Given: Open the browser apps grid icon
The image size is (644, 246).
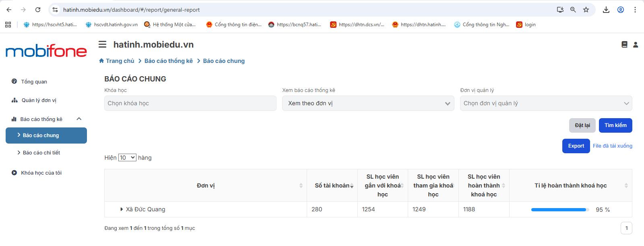Looking at the screenshot, I should point(8,25).
